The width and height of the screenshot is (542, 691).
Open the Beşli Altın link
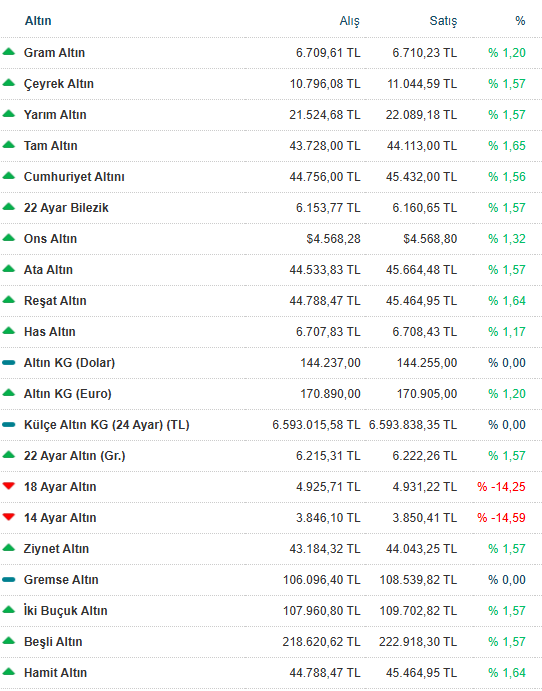[x=53, y=642]
